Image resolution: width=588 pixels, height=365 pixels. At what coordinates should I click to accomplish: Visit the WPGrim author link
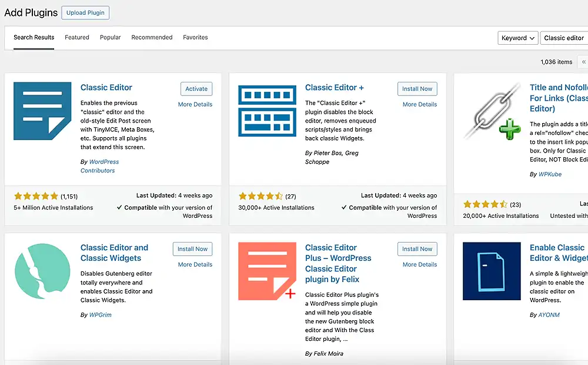(101, 315)
